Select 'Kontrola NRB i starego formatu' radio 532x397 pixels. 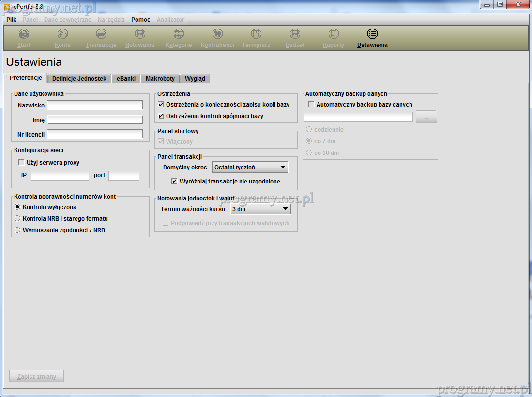(18, 219)
